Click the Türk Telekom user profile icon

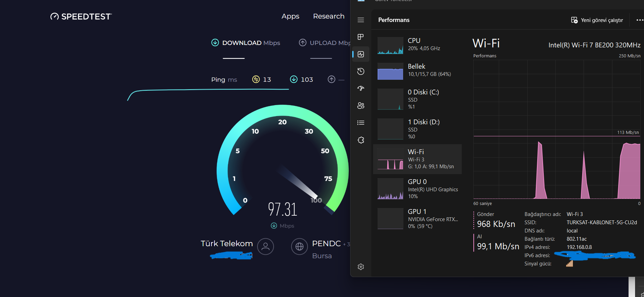click(265, 247)
